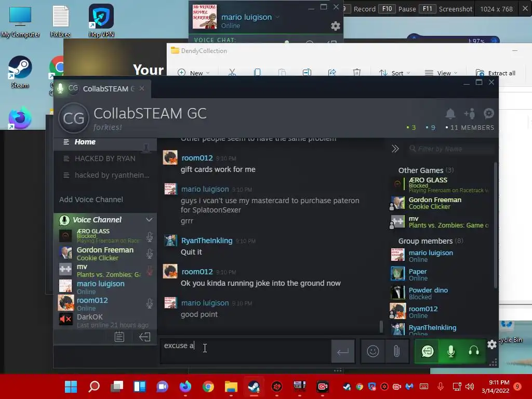Click New in DendyCollection window
This screenshot has height=399, width=532.
[194, 73]
